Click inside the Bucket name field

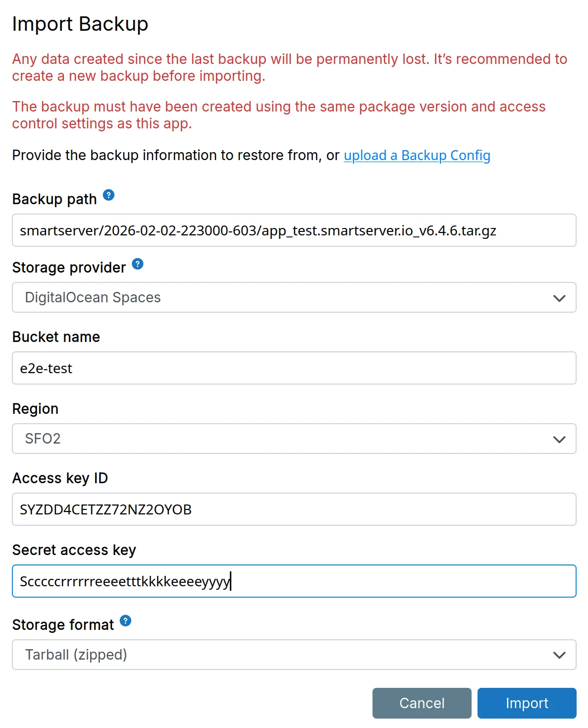pos(294,368)
